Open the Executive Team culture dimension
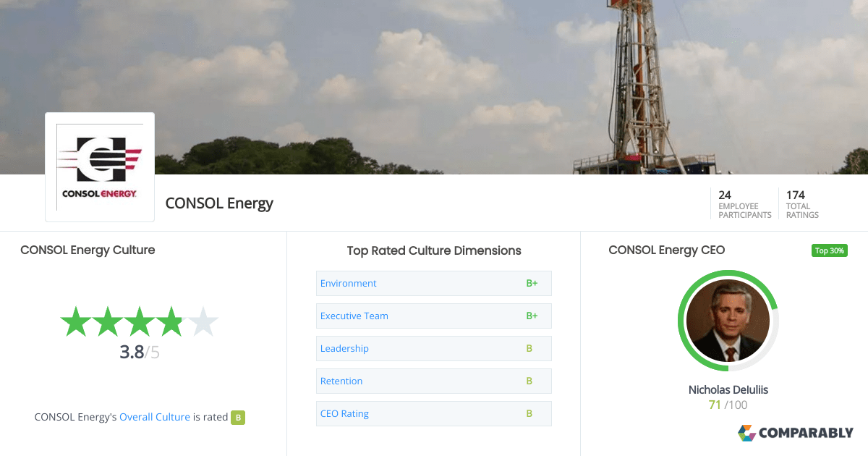Screen dimensions: 868x456 (x=354, y=316)
